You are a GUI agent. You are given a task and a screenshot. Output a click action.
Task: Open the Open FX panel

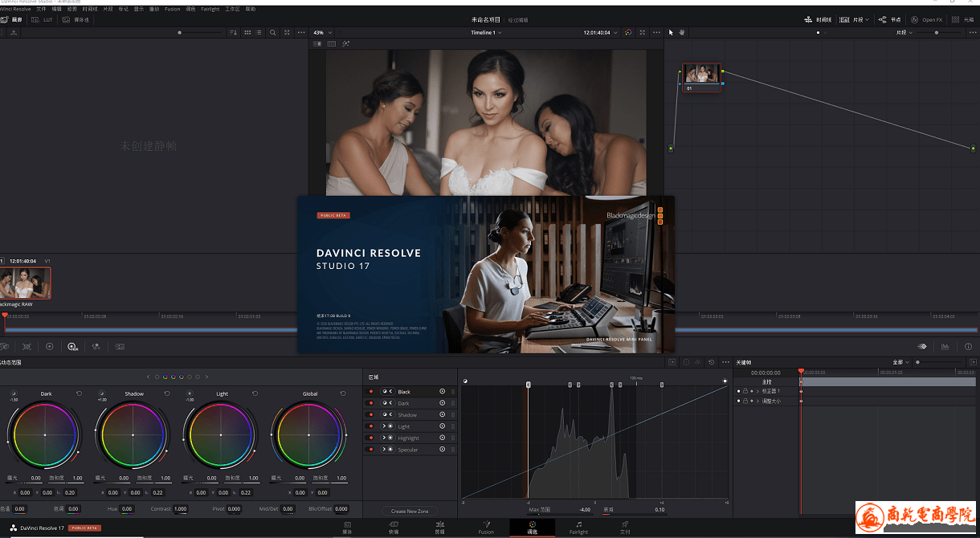[927, 19]
